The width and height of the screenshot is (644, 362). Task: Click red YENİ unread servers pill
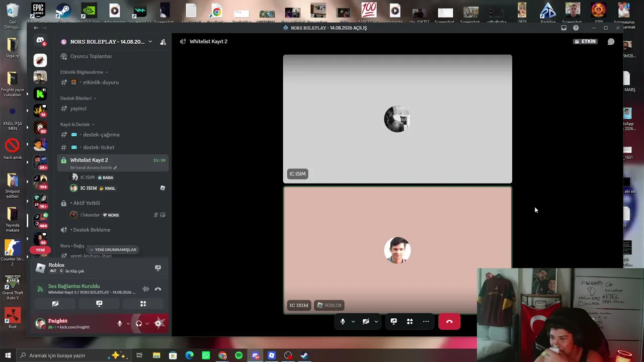[x=40, y=250]
